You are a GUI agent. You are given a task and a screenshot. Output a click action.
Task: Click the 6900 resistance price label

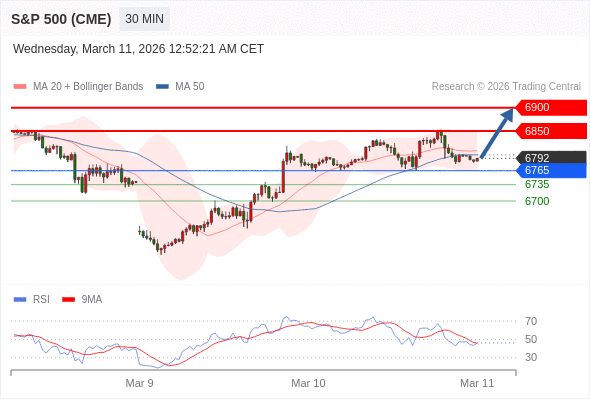[x=551, y=108]
